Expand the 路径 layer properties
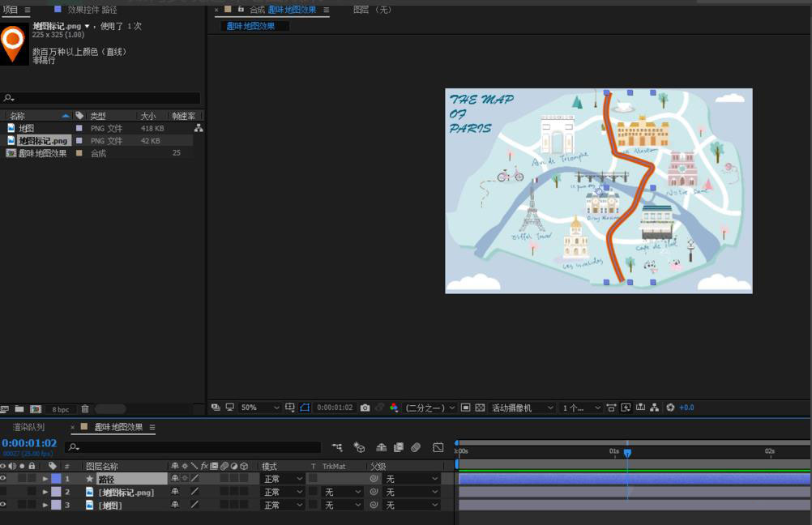 click(x=45, y=479)
